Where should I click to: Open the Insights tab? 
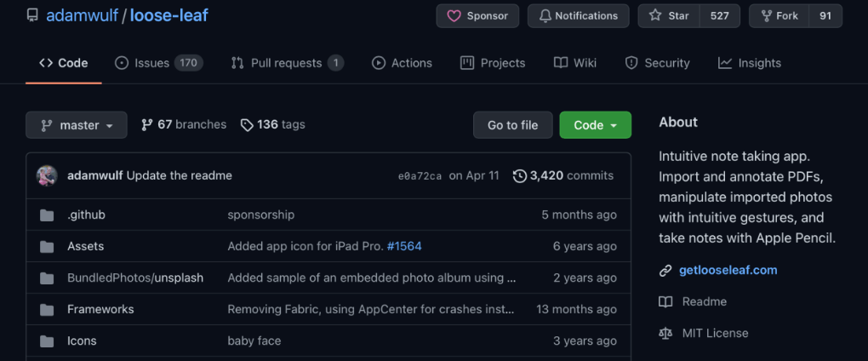(749, 63)
